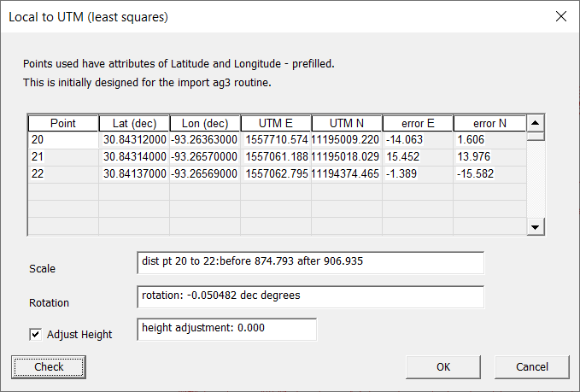This screenshot has width=580, height=392.
Task: Click the error E column header
Action: 418,123
